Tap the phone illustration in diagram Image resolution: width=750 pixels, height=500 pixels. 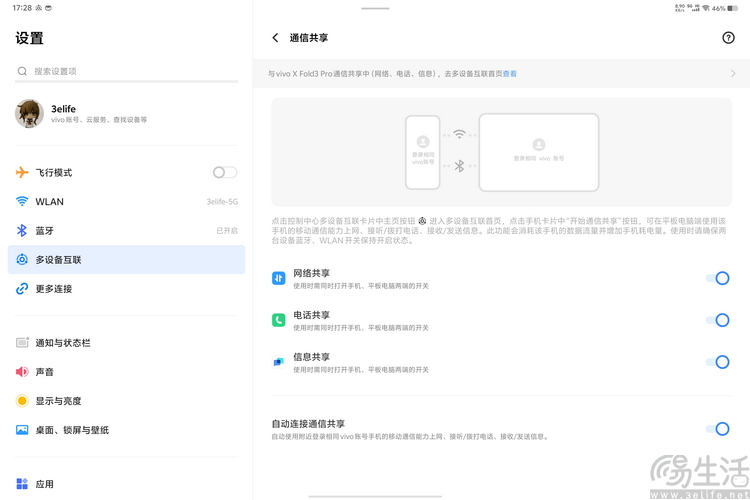click(423, 152)
